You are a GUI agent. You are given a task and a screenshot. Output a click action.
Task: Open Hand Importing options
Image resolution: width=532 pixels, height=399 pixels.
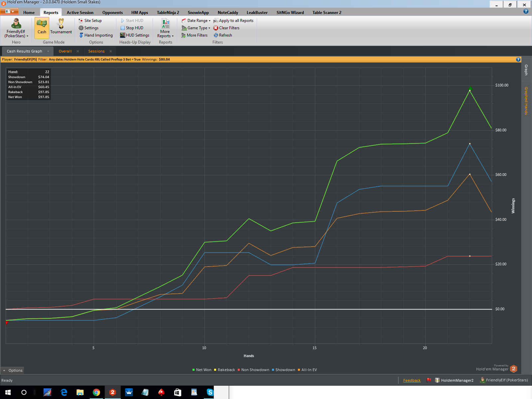[96, 35]
